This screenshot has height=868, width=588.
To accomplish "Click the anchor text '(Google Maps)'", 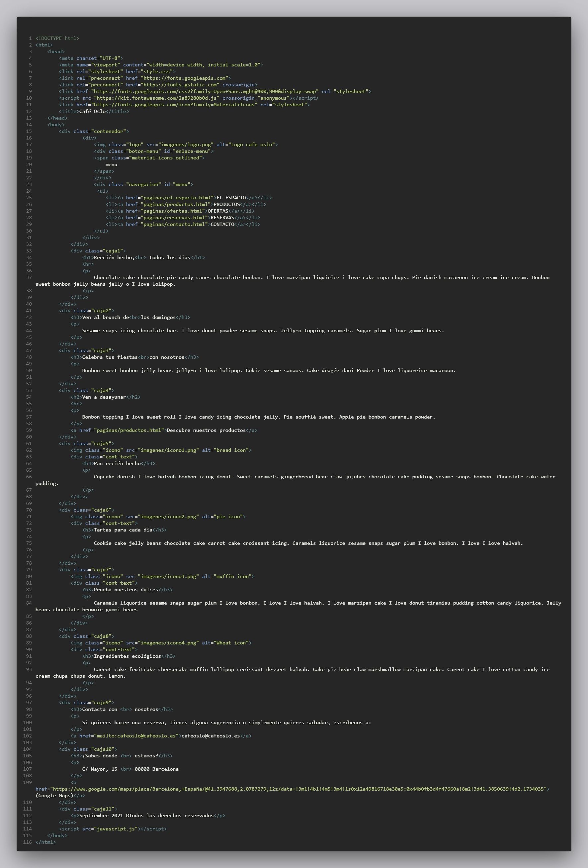I will coord(54,796).
